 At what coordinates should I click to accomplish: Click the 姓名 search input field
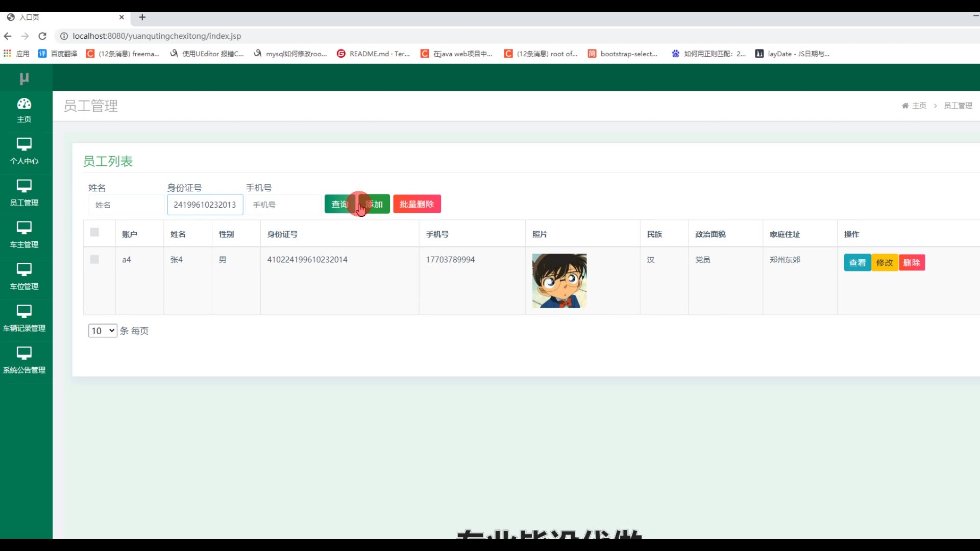(x=126, y=205)
